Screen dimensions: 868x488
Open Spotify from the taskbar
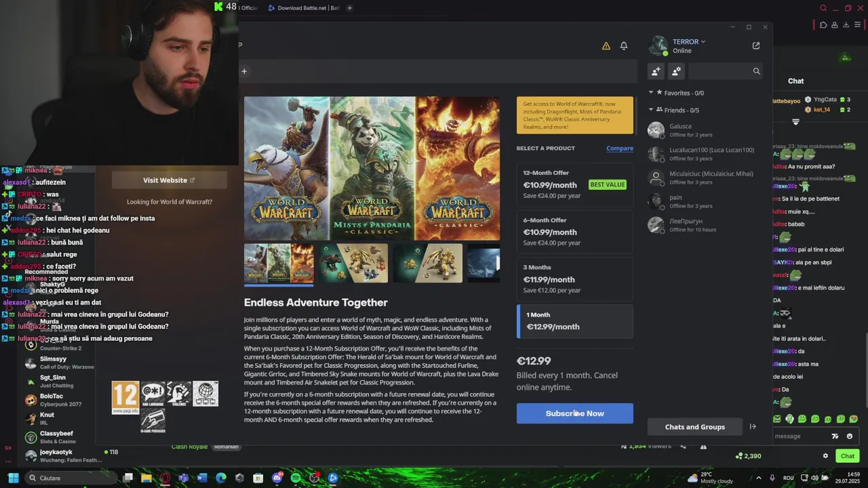tap(296, 478)
